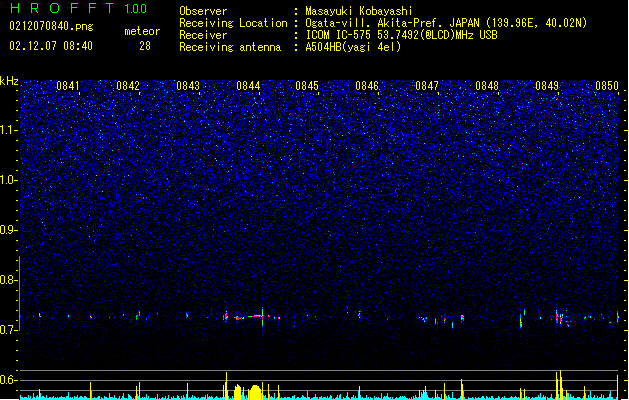Click the 0844 time marker
The height and width of the screenshot is (400, 629).
click(248, 86)
